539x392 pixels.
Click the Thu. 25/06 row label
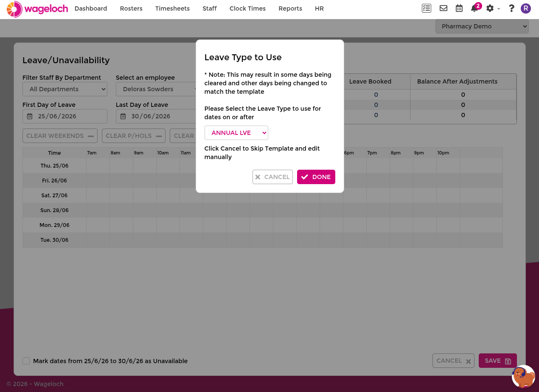pos(54,165)
